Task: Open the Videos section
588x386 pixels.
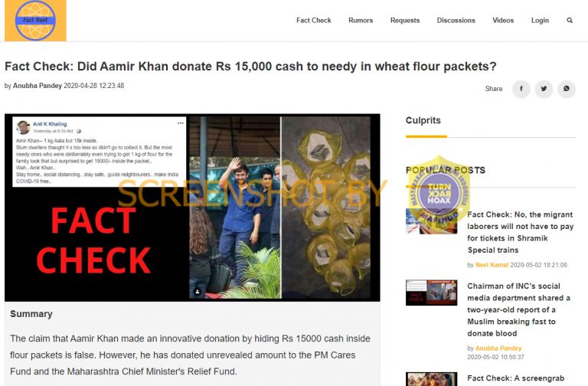Action: pyautogui.click(x=503, y=20)
